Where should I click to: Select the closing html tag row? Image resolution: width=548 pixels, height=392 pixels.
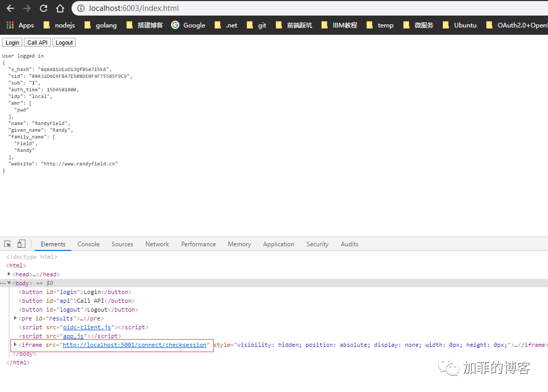[x=18, y=362]
